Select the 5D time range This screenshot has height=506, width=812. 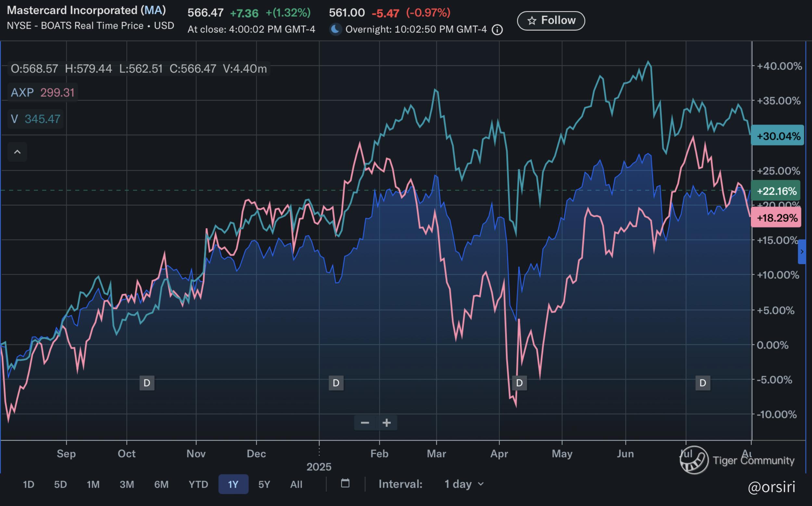tap(61, 484)
